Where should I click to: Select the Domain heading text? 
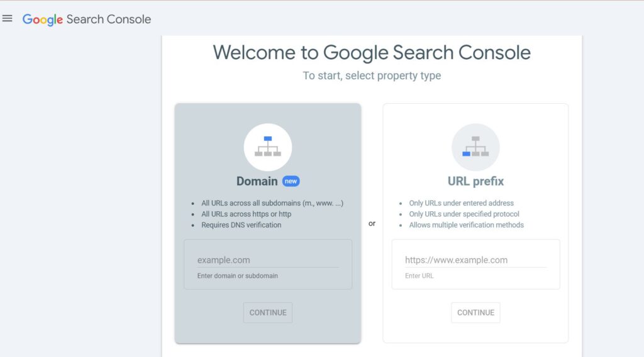pyautogui.click(x=257, y=182)
